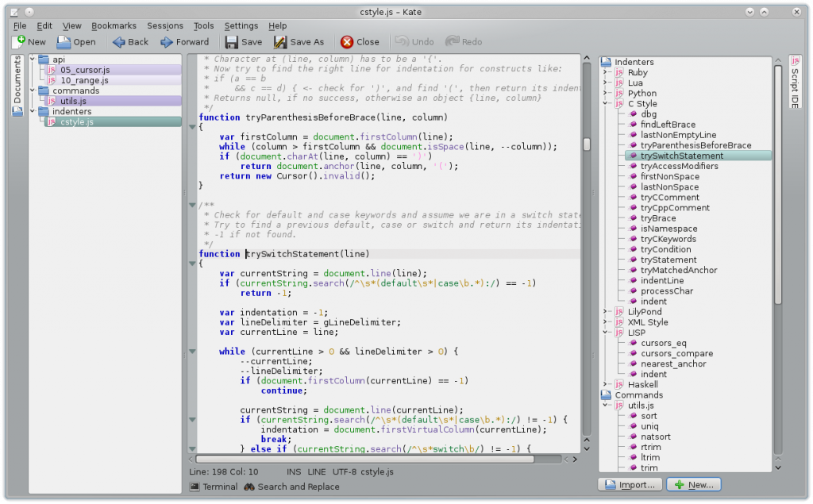This screenshot has height=504, width=813.
Task: Click the New document toolbar icon
Action: (x=19, y=41)
